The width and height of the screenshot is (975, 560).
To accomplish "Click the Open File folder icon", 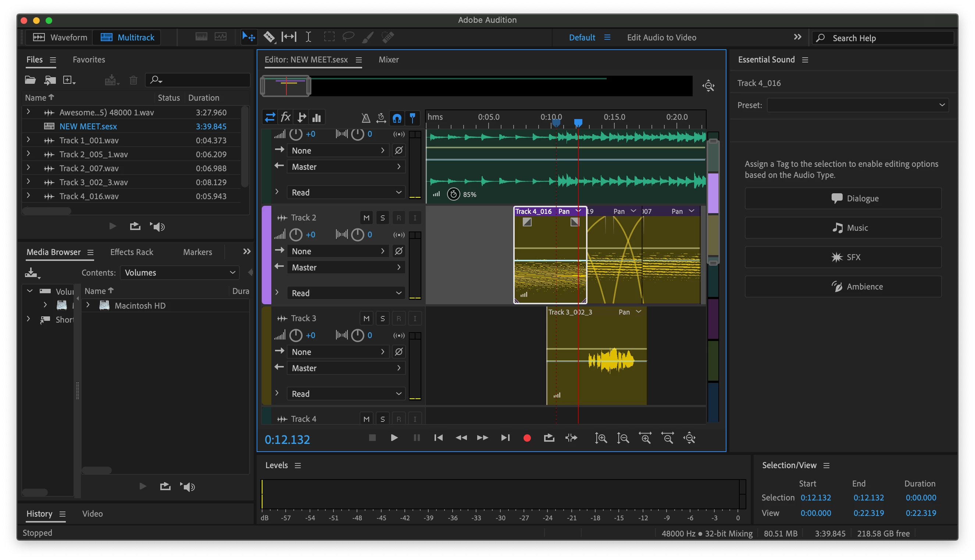I will [x=31, y=80].
